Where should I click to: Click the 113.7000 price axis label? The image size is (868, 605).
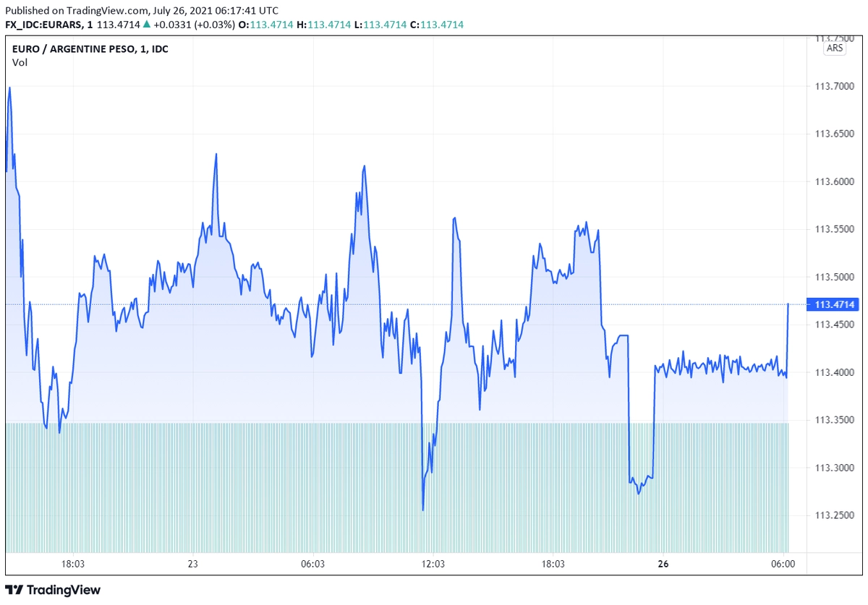835,86
